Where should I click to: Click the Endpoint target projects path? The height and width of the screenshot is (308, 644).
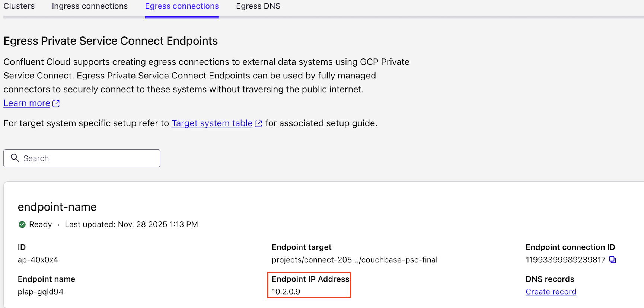pyautogui.click(x=354, y=260)
